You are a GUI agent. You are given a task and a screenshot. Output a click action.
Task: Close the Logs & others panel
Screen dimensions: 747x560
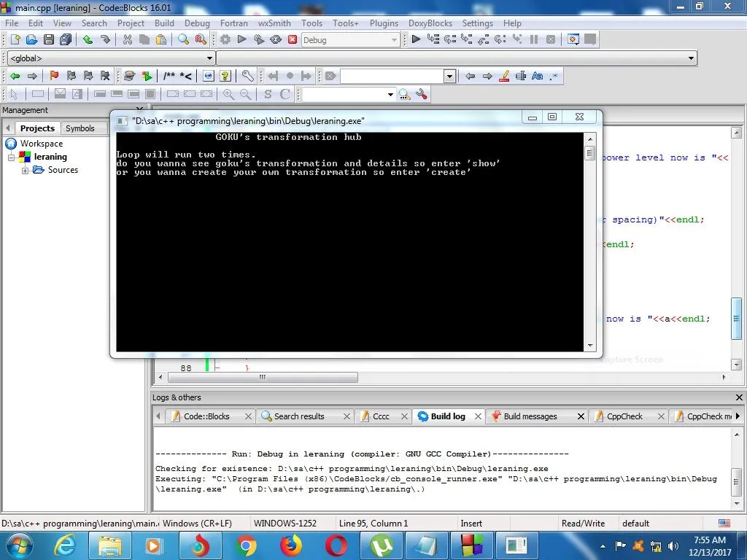pyautogui.click(x=739, y=397)
